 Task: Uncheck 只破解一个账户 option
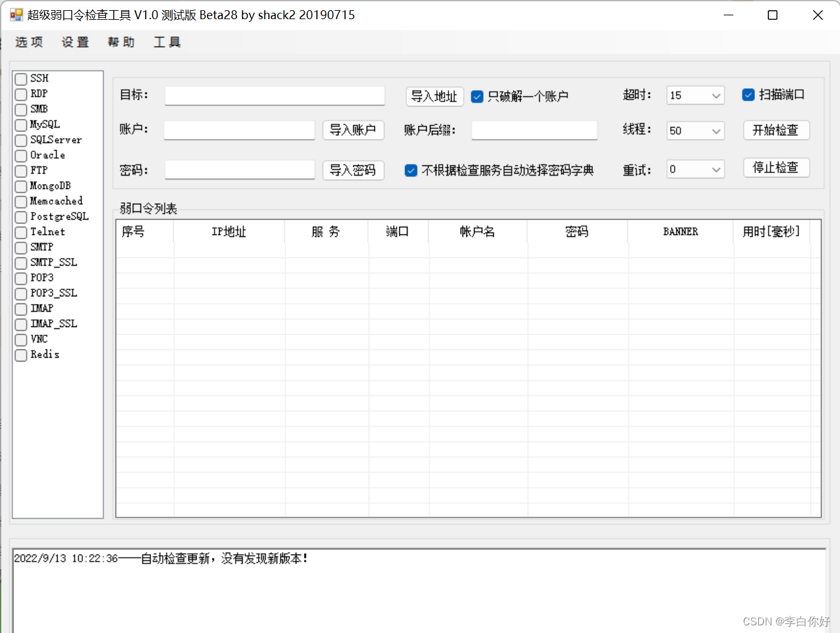pyautogui.click(x=477, y=96)
